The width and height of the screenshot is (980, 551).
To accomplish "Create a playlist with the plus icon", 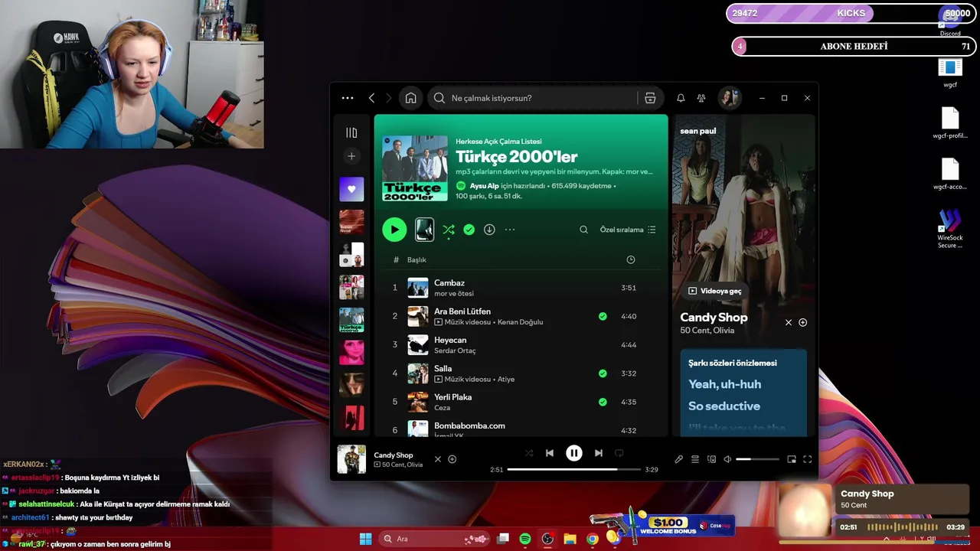I will point(351,156).
